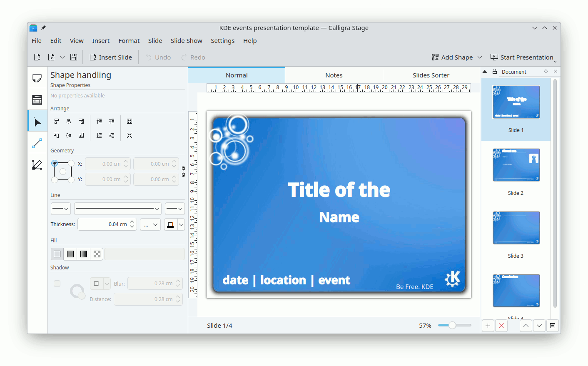Screen dimensions: 588x366
Task: Click the Start Presentation button
Action: coord(522,57)
